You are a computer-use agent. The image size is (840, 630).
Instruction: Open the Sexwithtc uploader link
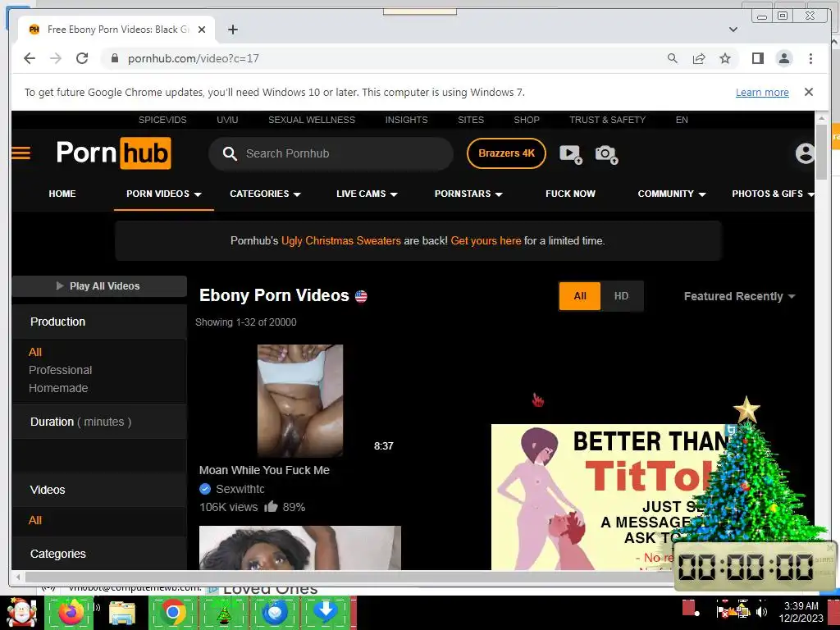240,489
